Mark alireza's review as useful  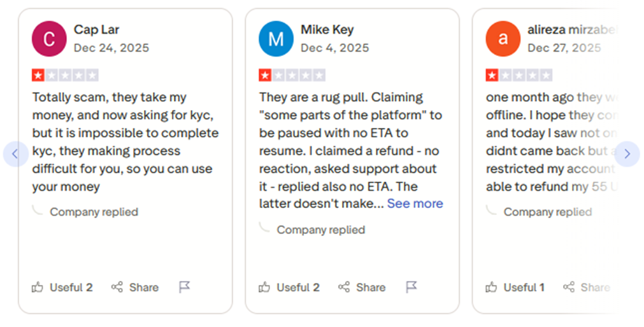(x=515, y=288)
